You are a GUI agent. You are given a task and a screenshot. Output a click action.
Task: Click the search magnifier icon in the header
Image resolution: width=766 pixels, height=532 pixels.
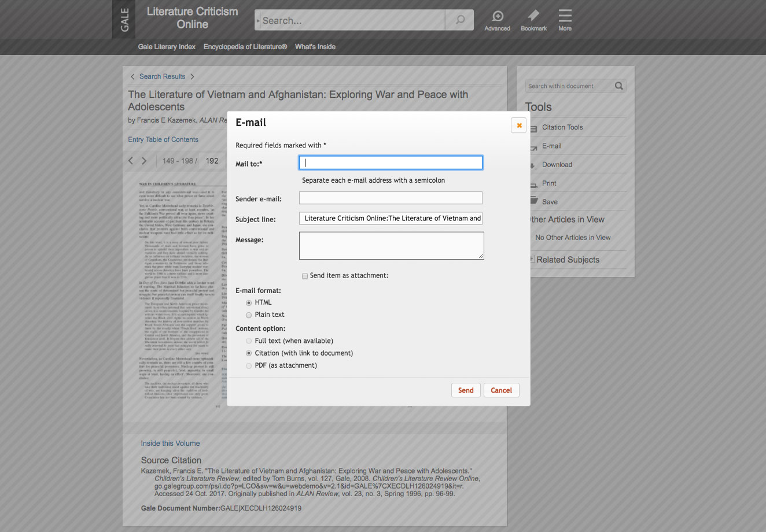point(460,20)
